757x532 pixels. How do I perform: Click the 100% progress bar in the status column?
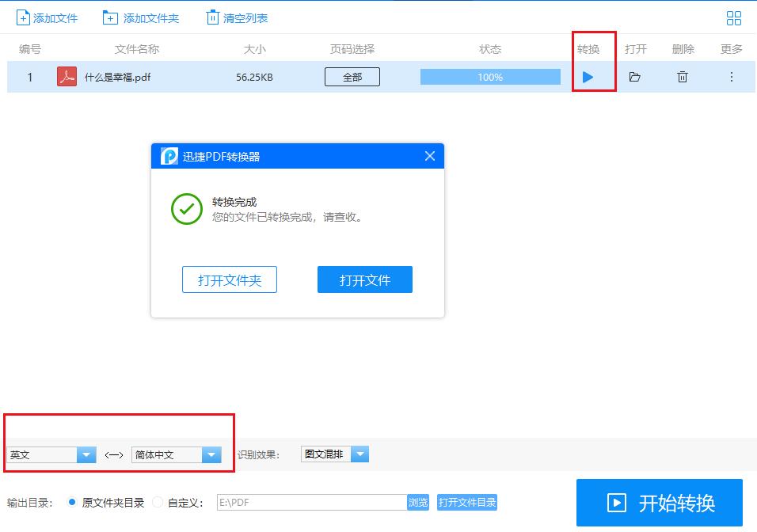pos(489,77)
